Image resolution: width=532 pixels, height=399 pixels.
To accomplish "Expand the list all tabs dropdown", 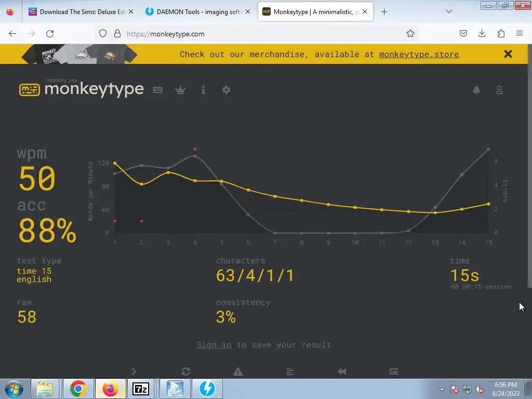I will (448, 11).
